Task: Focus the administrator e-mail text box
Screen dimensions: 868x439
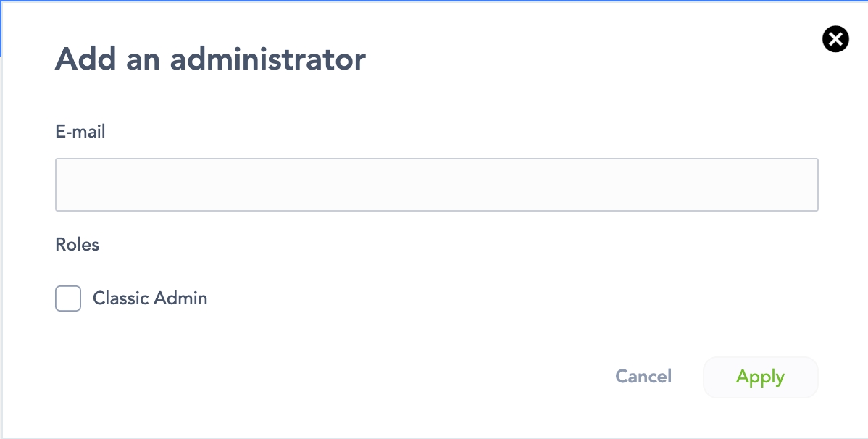Action: click(436, 185)
